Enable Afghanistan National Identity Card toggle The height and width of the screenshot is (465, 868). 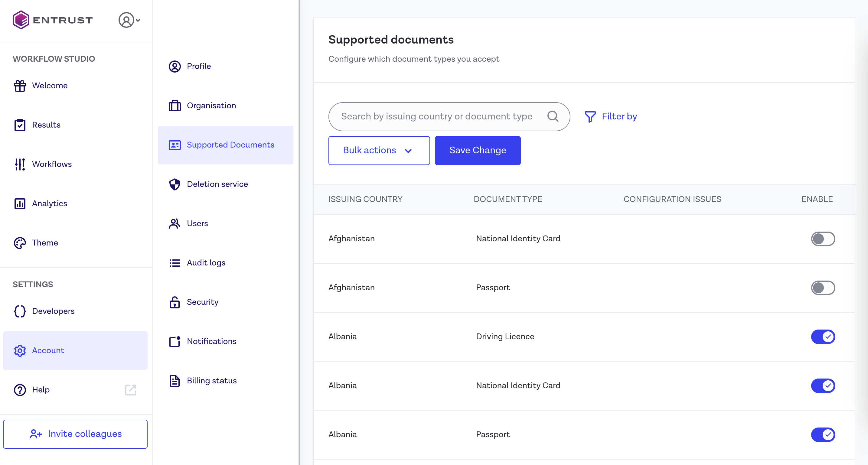point(823,239)
